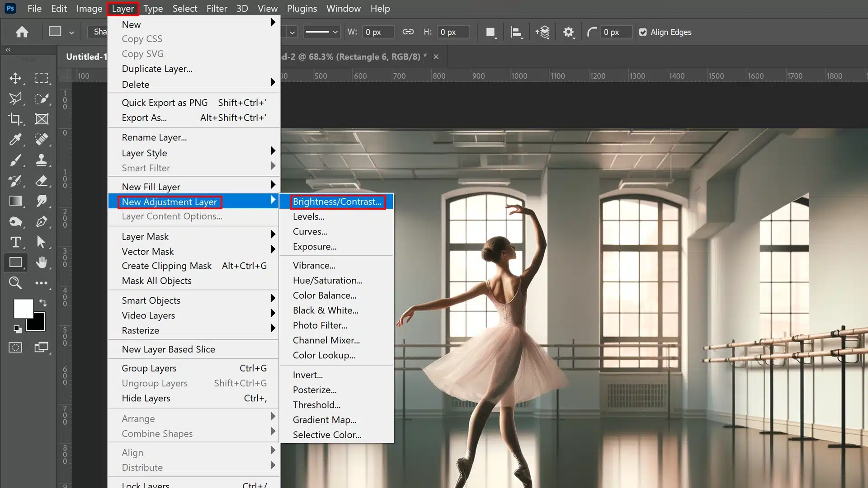The height and width of the screenshot is (488, 868).
Task: Select the Eraser tool
Action: 42,181
